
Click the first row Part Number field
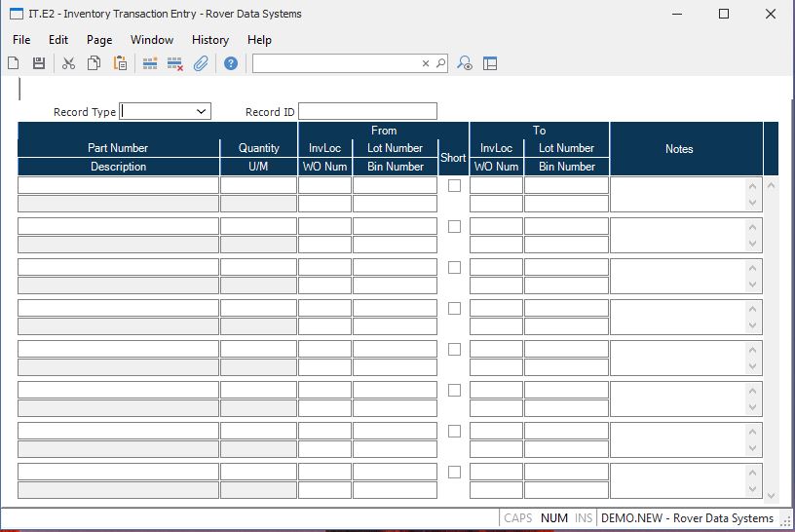pos(118,185)
